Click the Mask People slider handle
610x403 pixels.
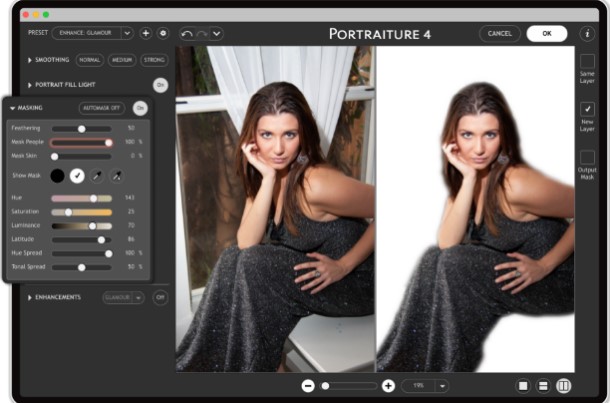pyautogui.click(x=109, y=143)
